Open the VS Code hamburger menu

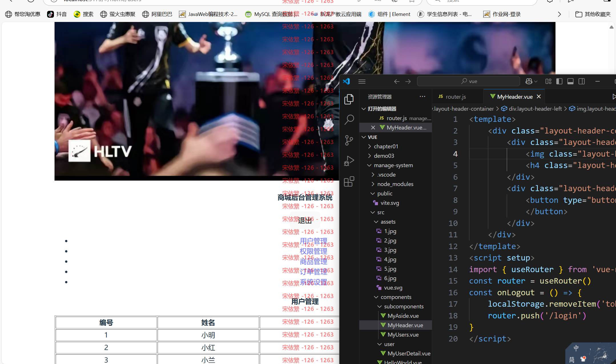click(362, 81)
